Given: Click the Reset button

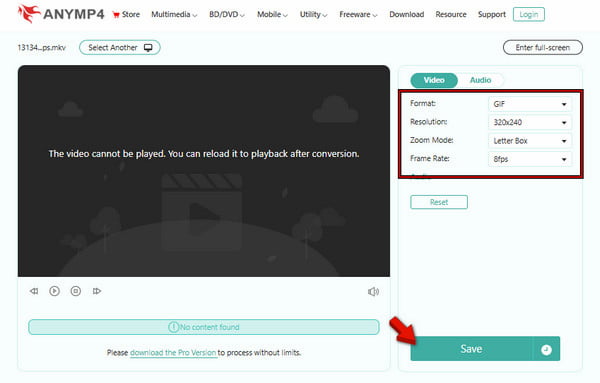Looking at the screenshot, I should pyautogui.click(x=439, y=202).
